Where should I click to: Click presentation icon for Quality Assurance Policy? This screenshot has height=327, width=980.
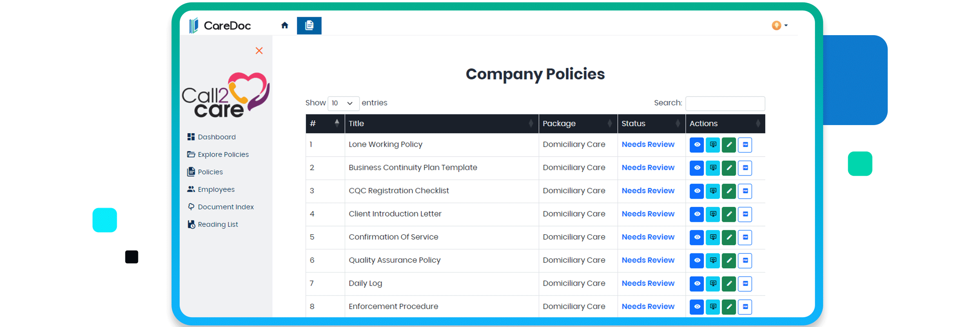[713, 260]
